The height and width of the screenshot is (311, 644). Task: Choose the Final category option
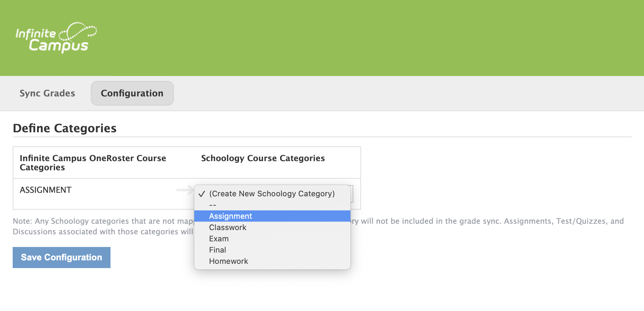pos(217,250)
